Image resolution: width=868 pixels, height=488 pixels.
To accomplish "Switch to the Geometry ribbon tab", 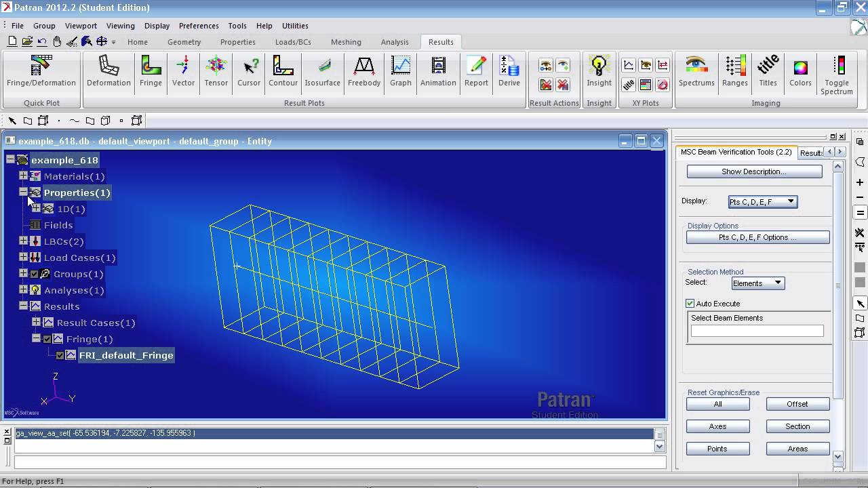I will click(x=184, y=42).
